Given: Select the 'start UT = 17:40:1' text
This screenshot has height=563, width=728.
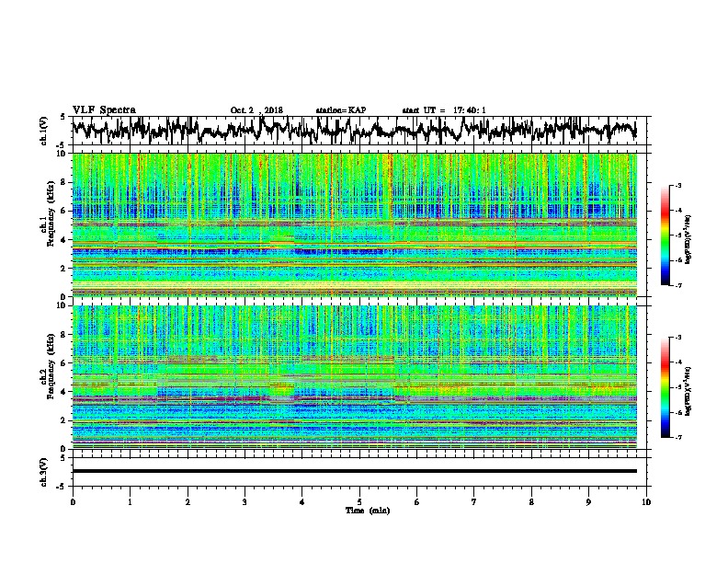Looking at the screenshot, I should click(444, 110).
